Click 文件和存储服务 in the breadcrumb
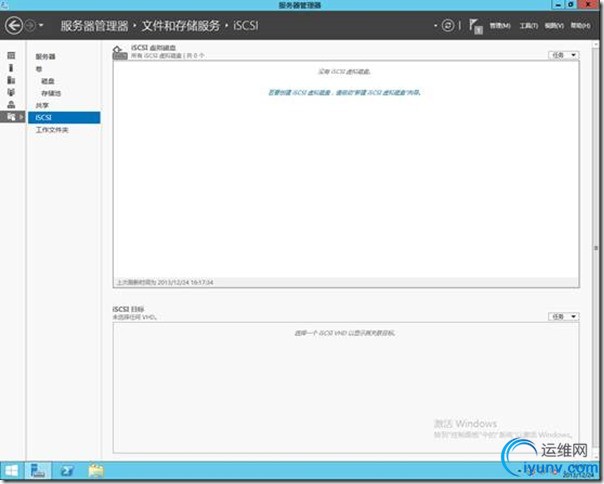This screenshot has height=484, width=604. coord(181,26)
